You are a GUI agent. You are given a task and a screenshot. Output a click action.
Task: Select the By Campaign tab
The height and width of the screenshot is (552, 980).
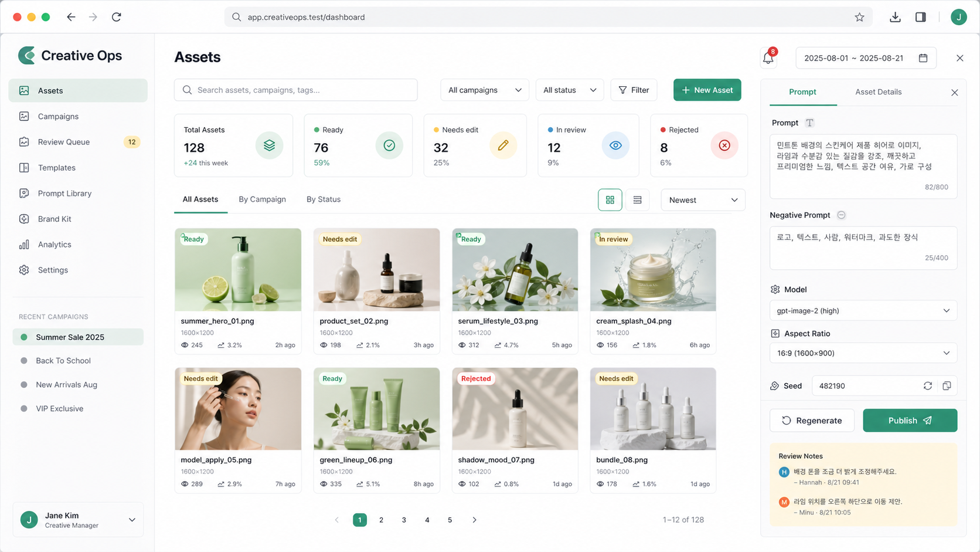[262, 199]
